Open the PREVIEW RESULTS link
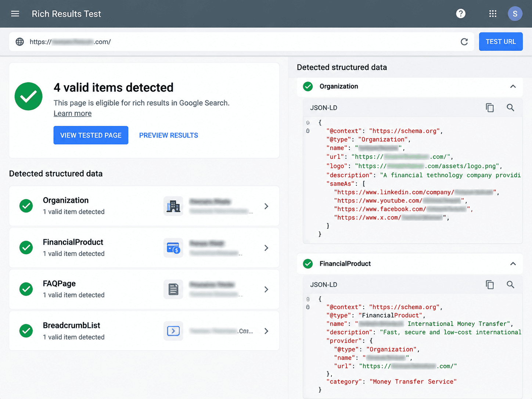 click(169, 135)
